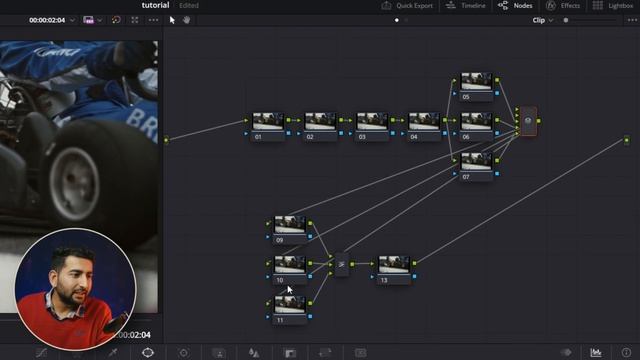Click the tutorial project title
Image resolution: width=640 pixels, height=360 pixels.
[x=156, y=5]
